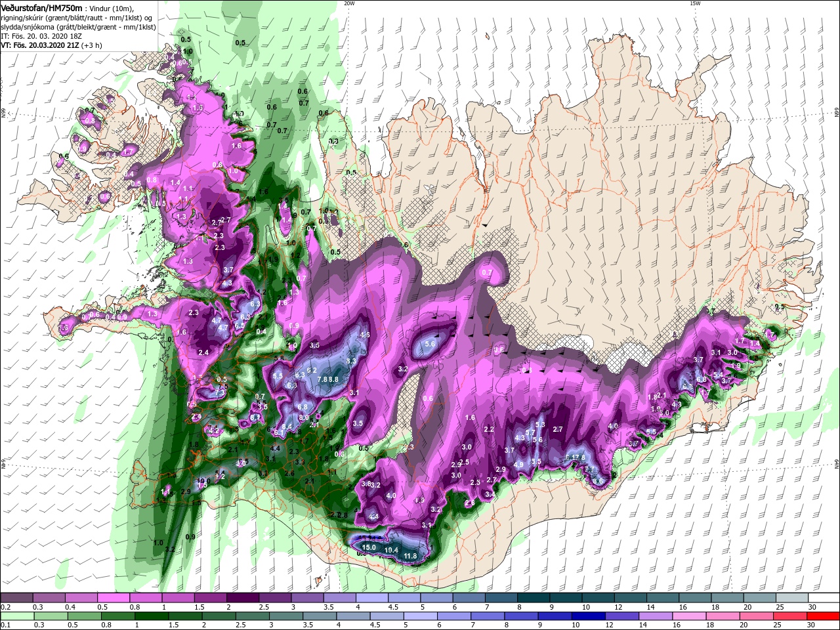Click the 'IT: Fös. 20. 03. 2020 18Z' line
Screen dimensions: 840x630
pos(41,36)
